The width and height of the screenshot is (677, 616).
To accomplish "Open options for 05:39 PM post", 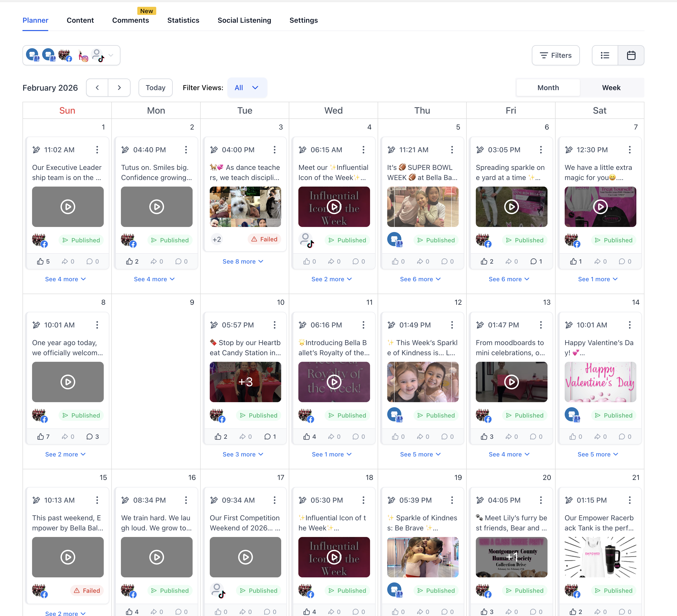I will coord(452,500).
